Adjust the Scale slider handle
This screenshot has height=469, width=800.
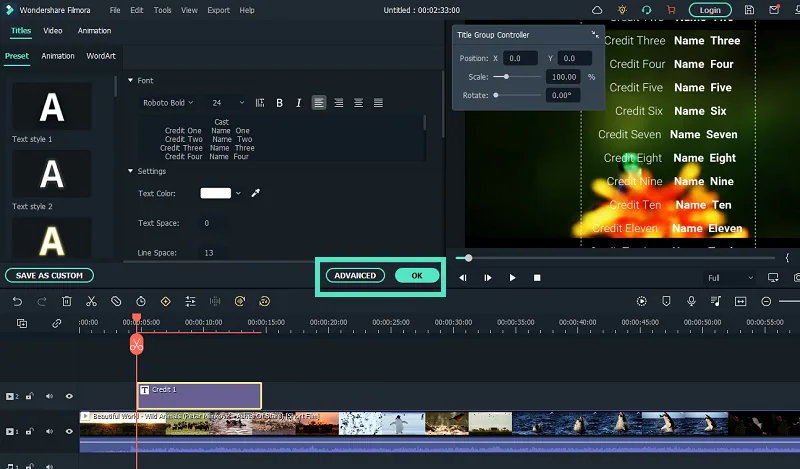(x=506, y=77)
